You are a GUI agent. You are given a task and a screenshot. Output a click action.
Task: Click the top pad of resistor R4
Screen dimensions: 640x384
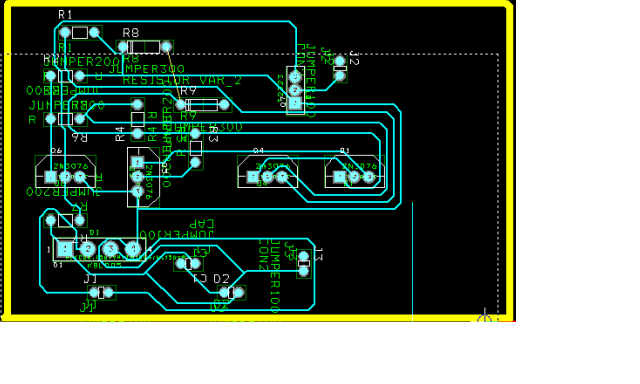click(138, 104)
